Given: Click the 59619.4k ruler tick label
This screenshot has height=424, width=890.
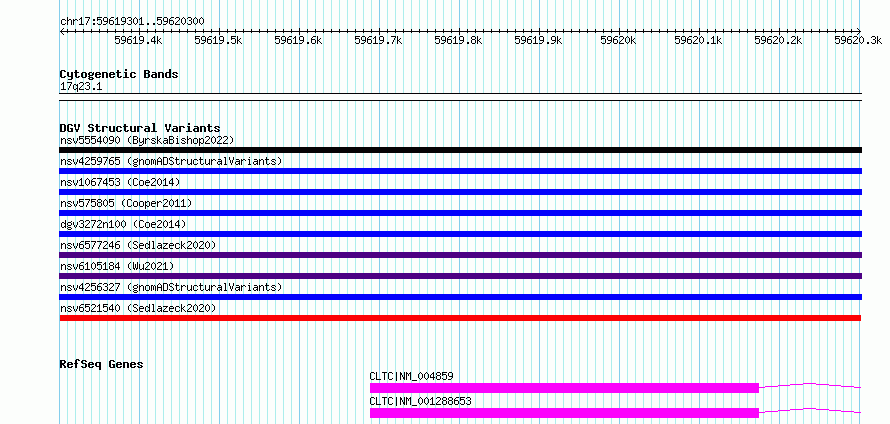Looking at the screenshot, I should [x=138, y=40].
